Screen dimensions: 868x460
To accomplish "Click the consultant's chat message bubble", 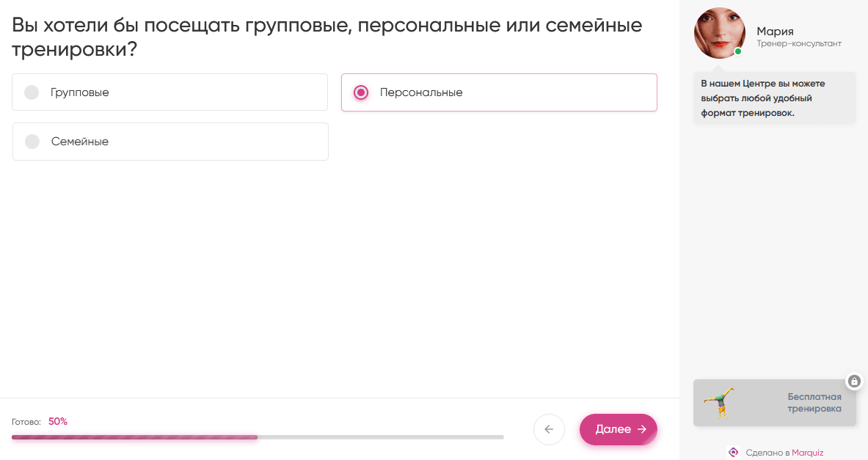I will pyautogui.click(x=774, y=98).
